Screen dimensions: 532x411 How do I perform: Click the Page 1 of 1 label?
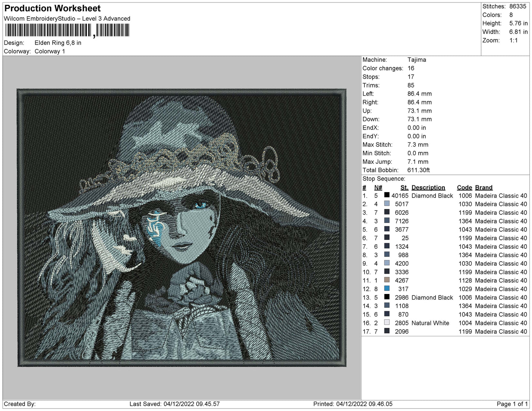(512, 404)
